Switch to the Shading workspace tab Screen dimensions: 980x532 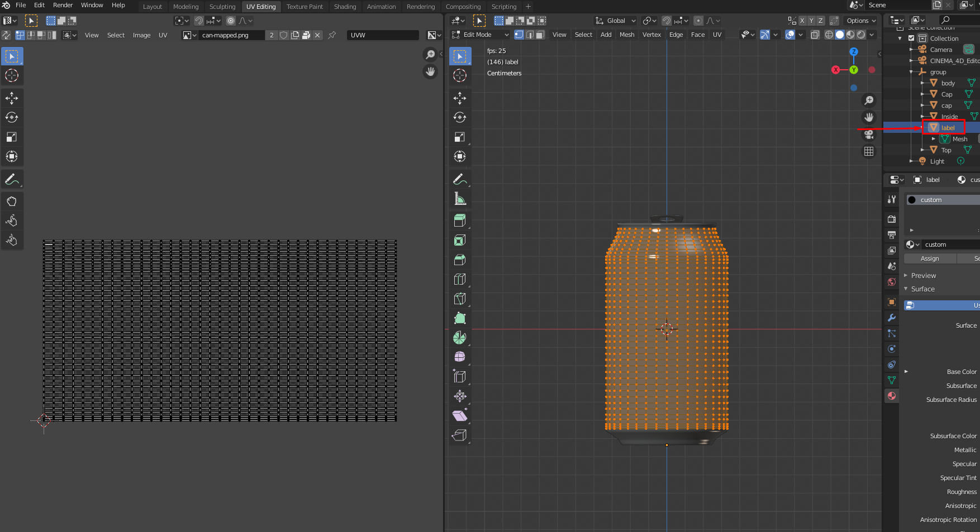[345, 6]
